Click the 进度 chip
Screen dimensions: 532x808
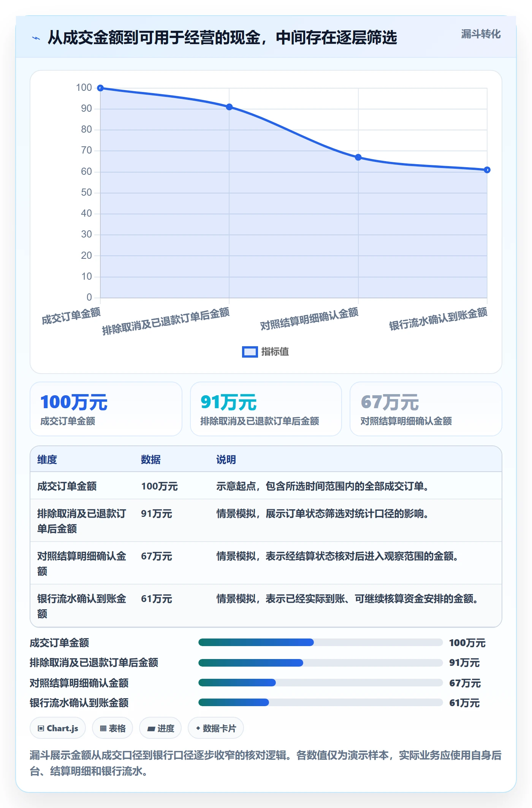click(160, 728)
